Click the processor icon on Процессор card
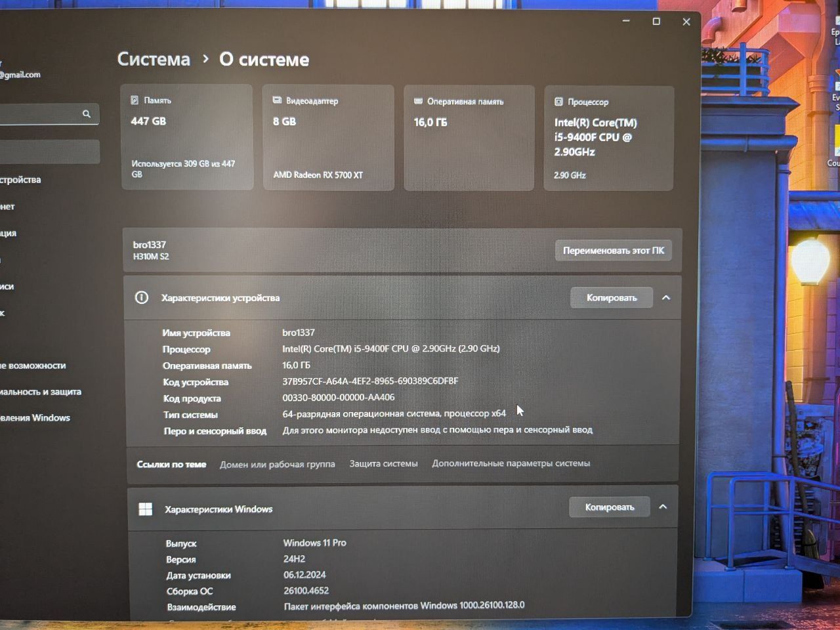840x630 pixels. tap(558, 102)
